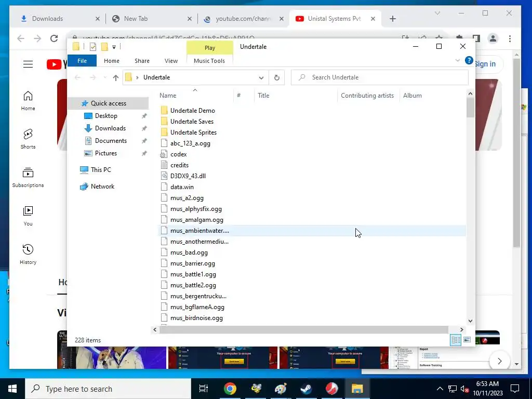Go up one folder level arrow

click(x=116, y=78)
